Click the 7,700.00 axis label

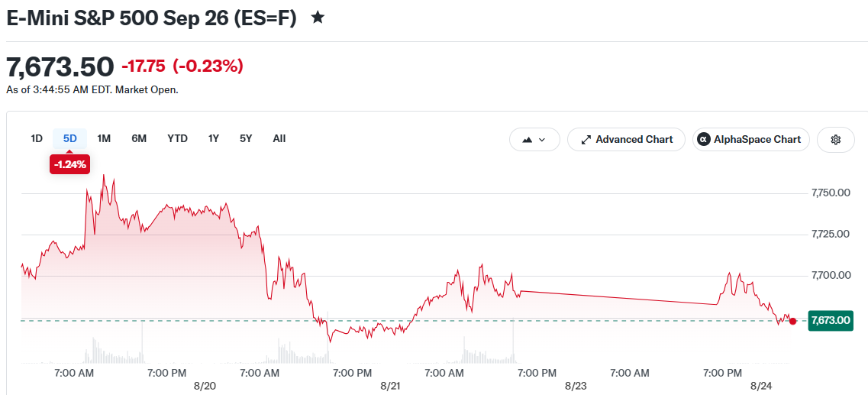(831, 275)
